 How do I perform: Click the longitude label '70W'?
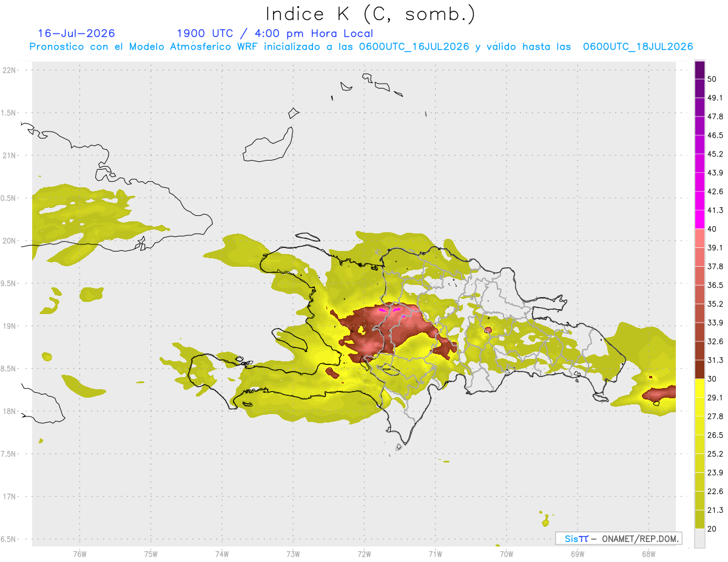[507, 554]
